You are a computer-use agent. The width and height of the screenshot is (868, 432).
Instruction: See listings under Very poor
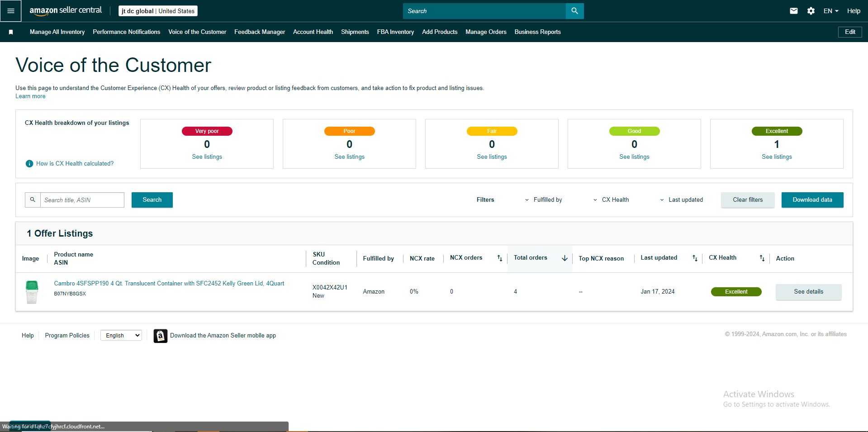point(207,157)
